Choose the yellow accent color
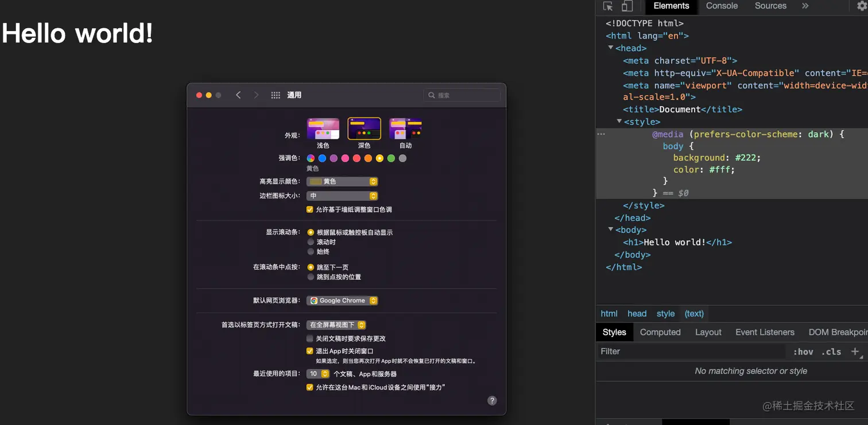 pyautogui.click(x=379, y=158)
